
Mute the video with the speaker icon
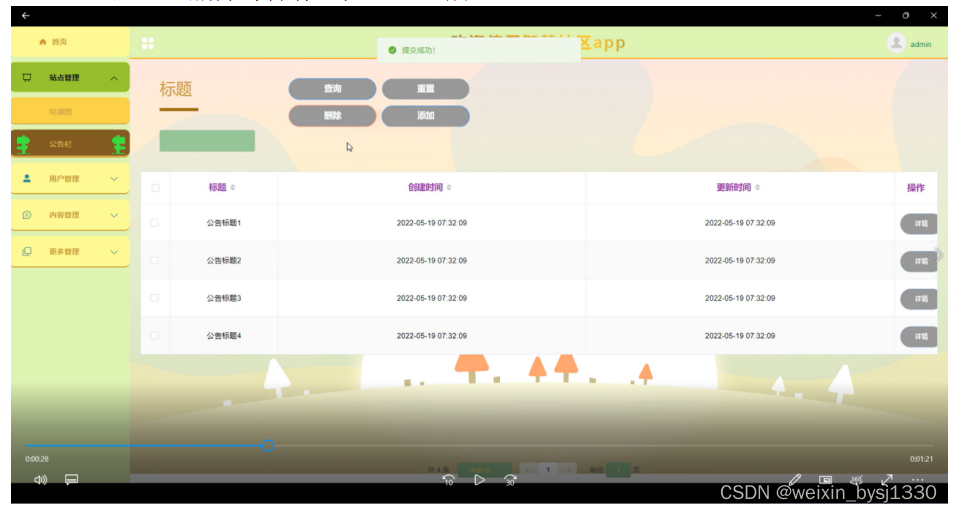(40, 480)
